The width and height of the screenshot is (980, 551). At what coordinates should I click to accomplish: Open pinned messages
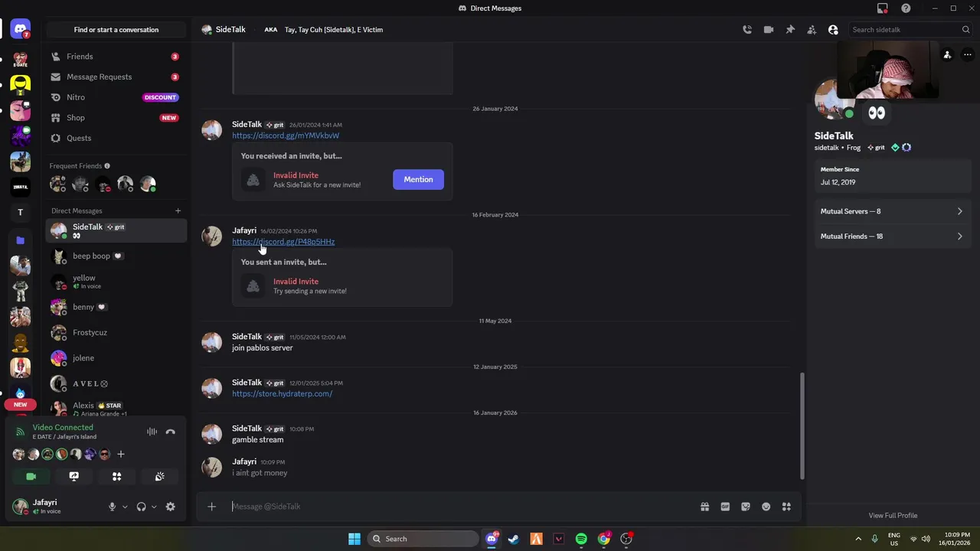790,30
